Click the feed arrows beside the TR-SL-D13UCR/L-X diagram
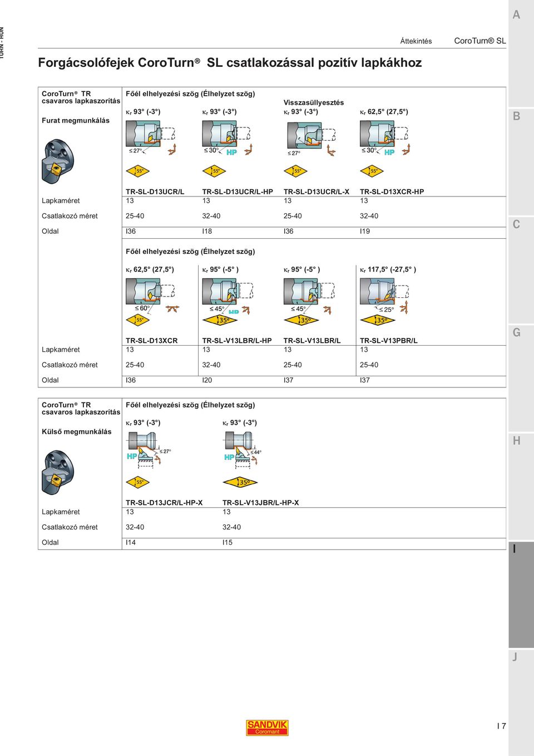Viewport: 534px width, 756px height. (x=332, y=150)
